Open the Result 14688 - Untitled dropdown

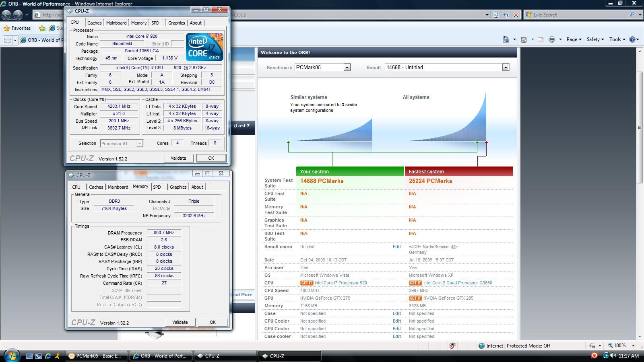tap(506, 68)
